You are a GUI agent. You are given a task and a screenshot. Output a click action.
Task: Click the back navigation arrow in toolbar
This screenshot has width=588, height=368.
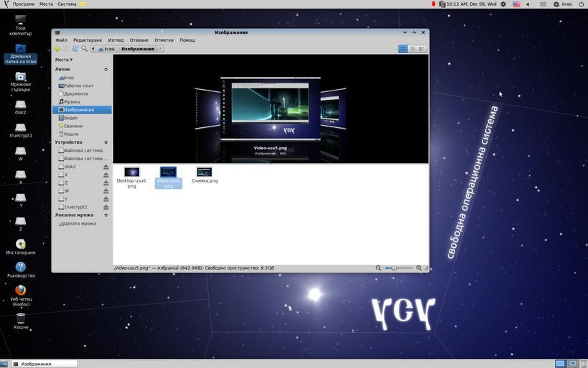point(57,49)
